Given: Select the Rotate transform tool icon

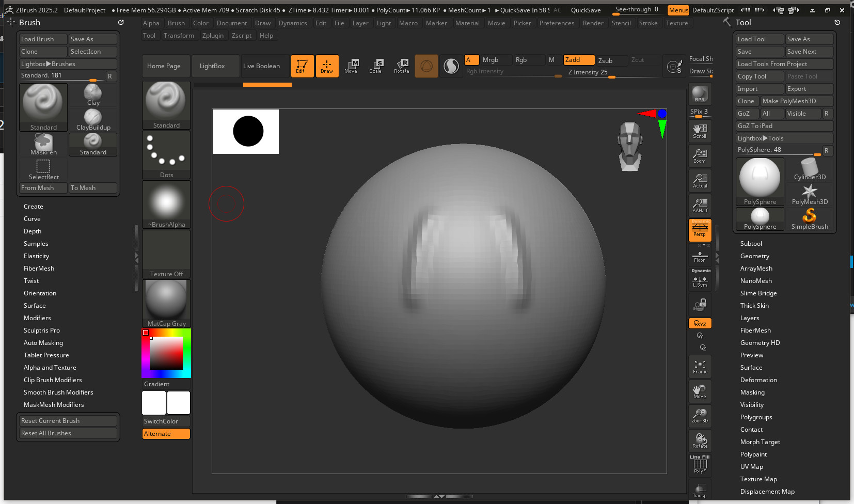Looking at the screenshot, I should click(401, 66).
